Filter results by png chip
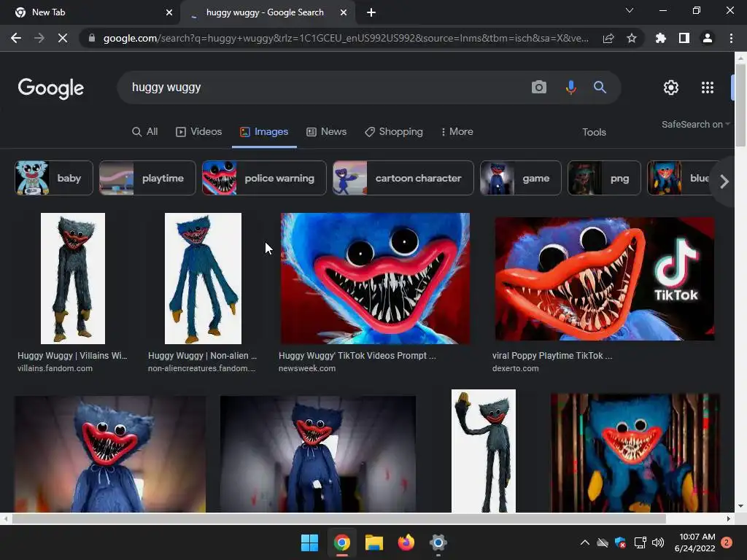 click(604, 178)
